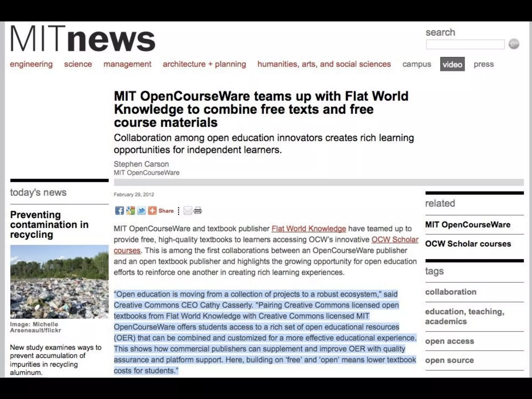Open Preventing contamination in recycling headline
Screen dimensions: 532x399
[x=49, y=224]
